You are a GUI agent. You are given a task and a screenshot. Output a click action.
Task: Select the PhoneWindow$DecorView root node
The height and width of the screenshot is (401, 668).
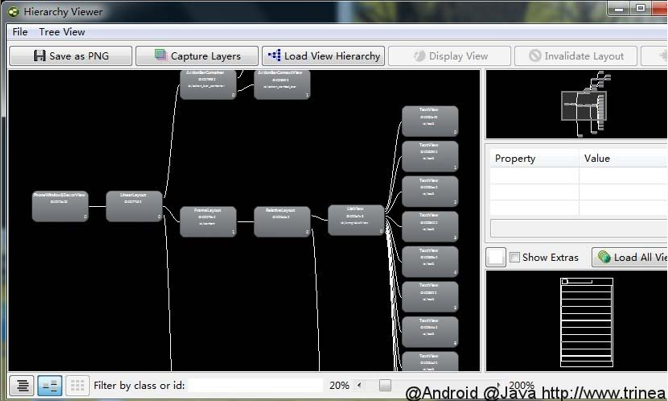[x=60, y=206]
